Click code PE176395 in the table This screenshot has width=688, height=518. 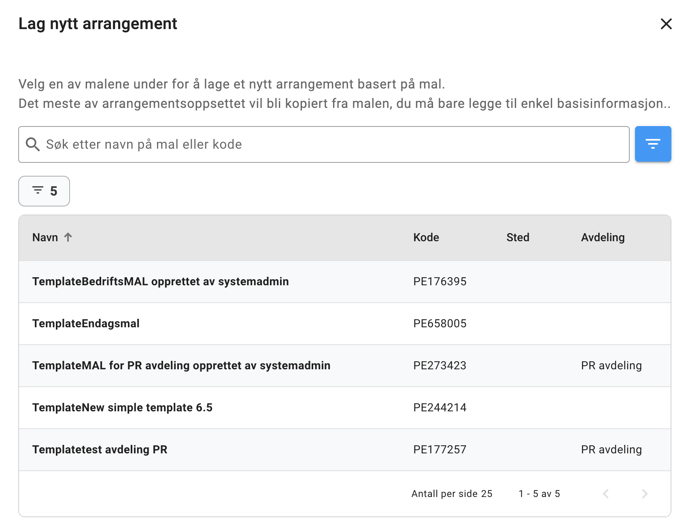(x=440, y=282)
